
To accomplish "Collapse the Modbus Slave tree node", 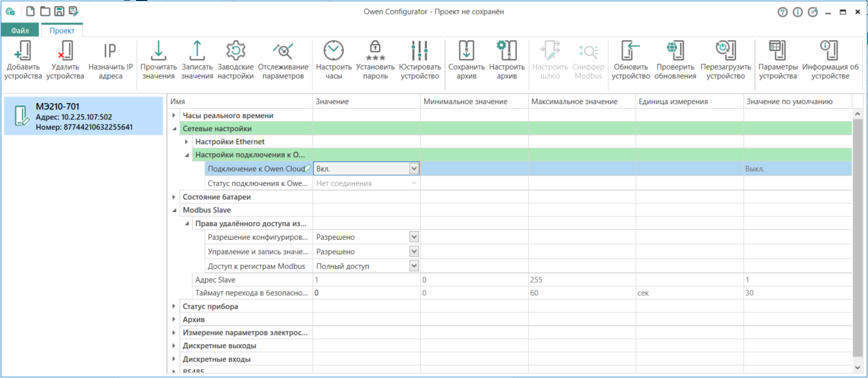I will [174, 210].
